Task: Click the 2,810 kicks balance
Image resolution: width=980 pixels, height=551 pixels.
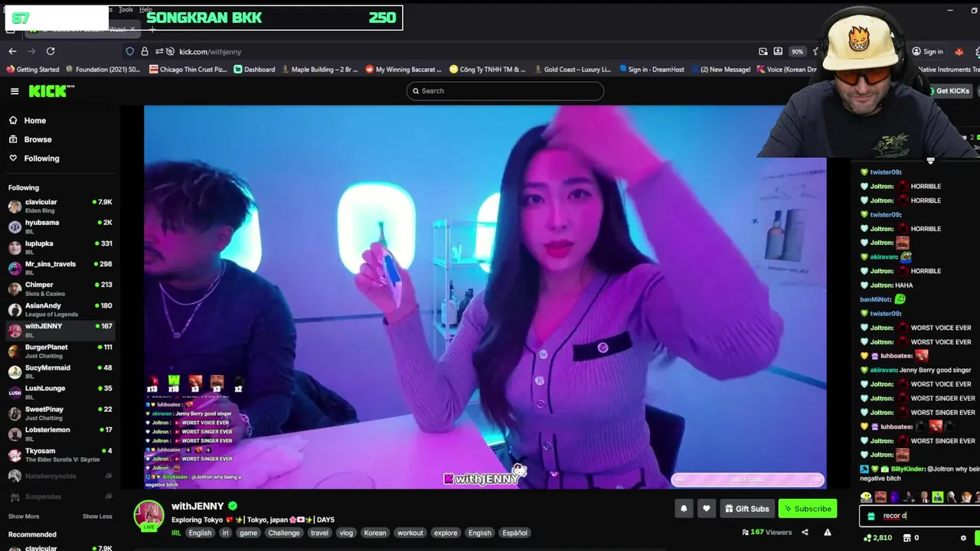Action: tap(877, 538)
